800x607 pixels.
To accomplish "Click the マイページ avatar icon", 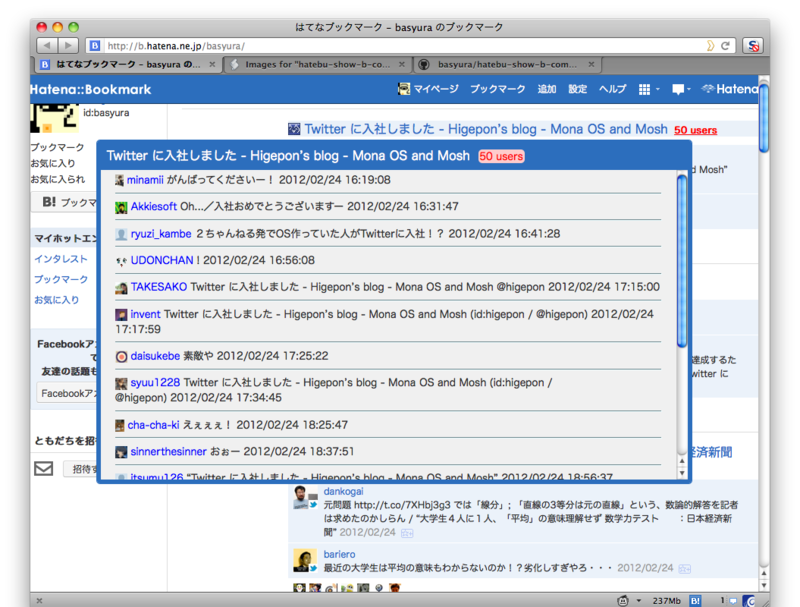I will coord(404,89).
